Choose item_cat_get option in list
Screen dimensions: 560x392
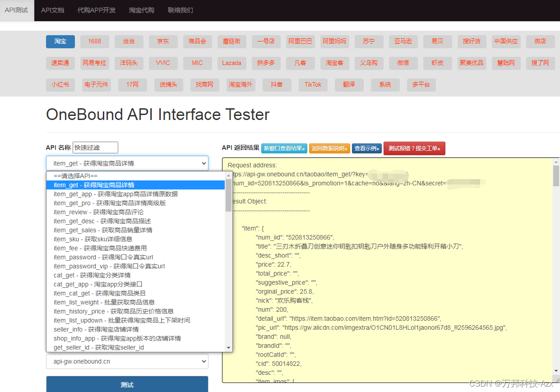135,293
